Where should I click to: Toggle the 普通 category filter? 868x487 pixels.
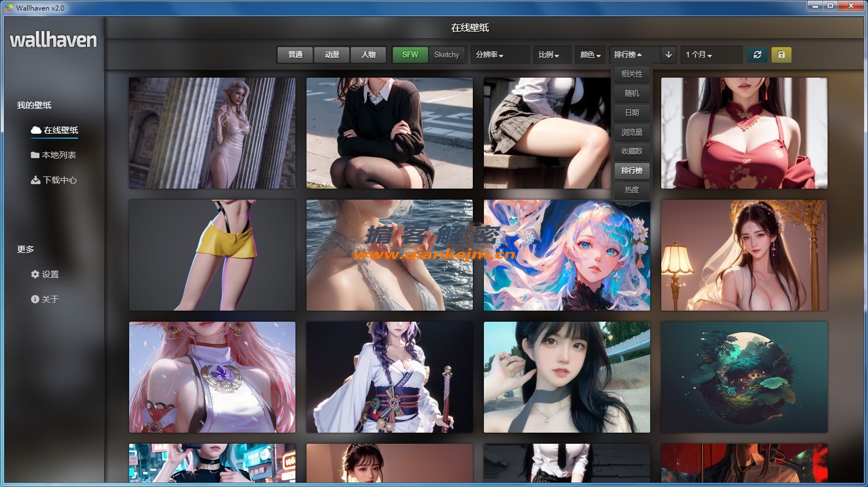point(295,54)
